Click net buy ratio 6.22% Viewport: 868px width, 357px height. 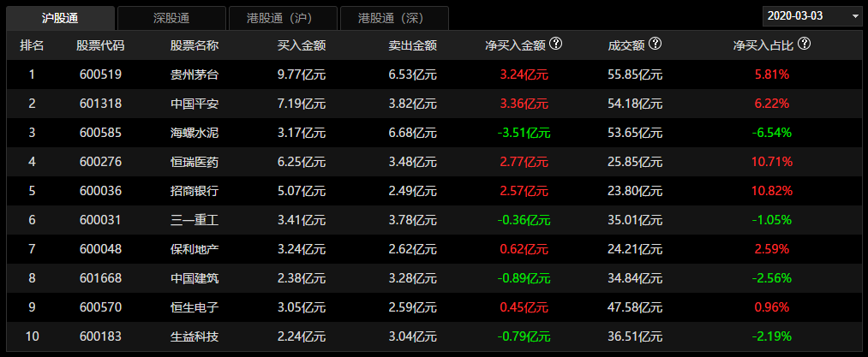point(772,104)
